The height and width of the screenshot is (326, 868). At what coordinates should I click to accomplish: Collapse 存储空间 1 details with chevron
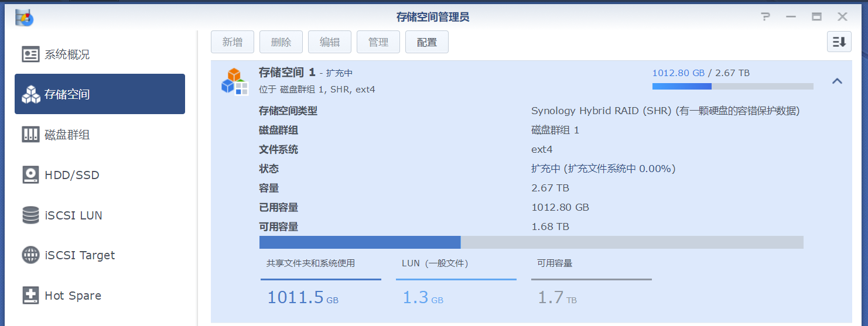[x=838, y=81]
